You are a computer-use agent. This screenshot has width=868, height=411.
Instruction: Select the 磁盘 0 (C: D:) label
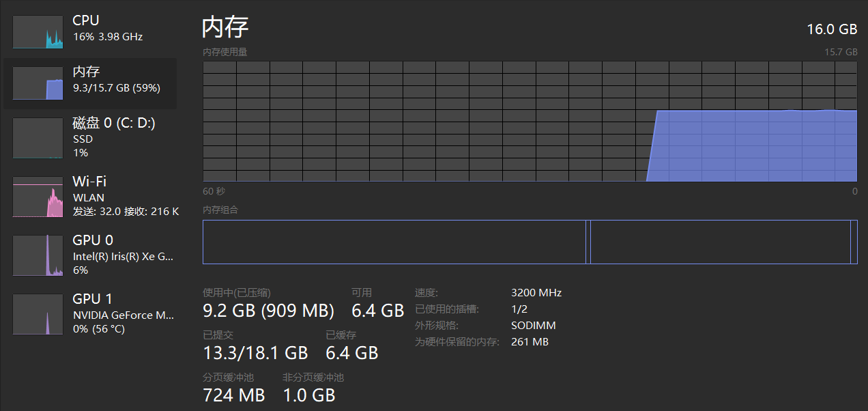pos(114,124)
